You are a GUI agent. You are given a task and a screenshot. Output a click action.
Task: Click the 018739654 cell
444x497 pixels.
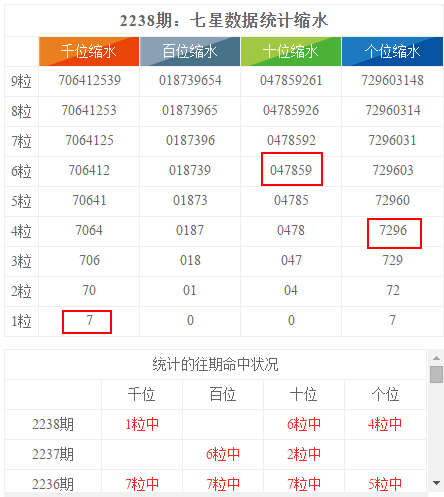190,80
